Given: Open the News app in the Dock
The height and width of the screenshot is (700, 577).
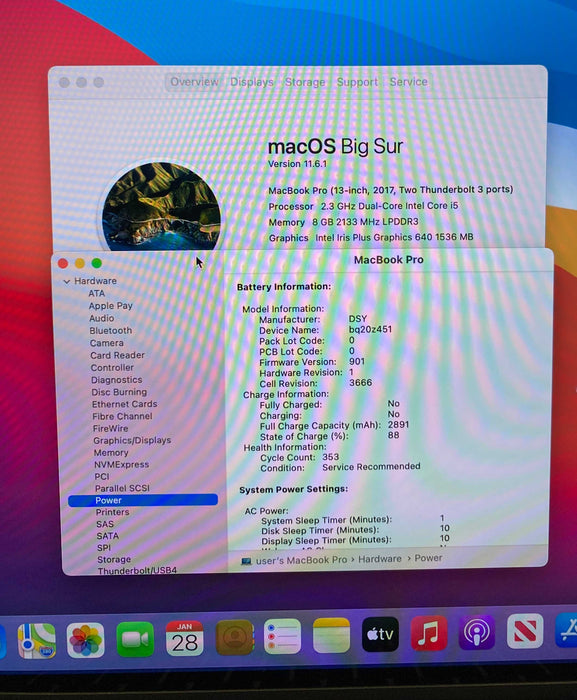Looking at the screenshot, I should 525,631.
